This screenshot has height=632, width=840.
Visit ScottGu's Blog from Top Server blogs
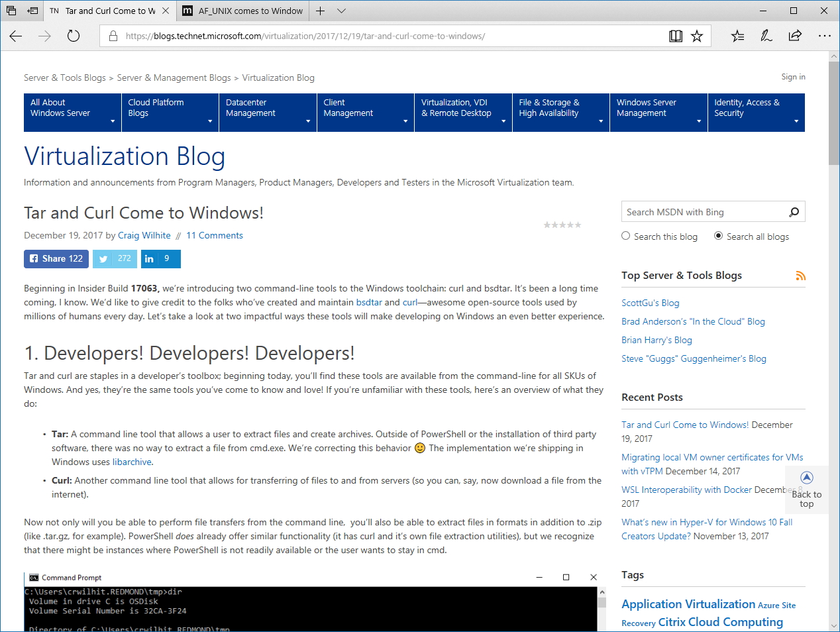[x=650, y=303]
